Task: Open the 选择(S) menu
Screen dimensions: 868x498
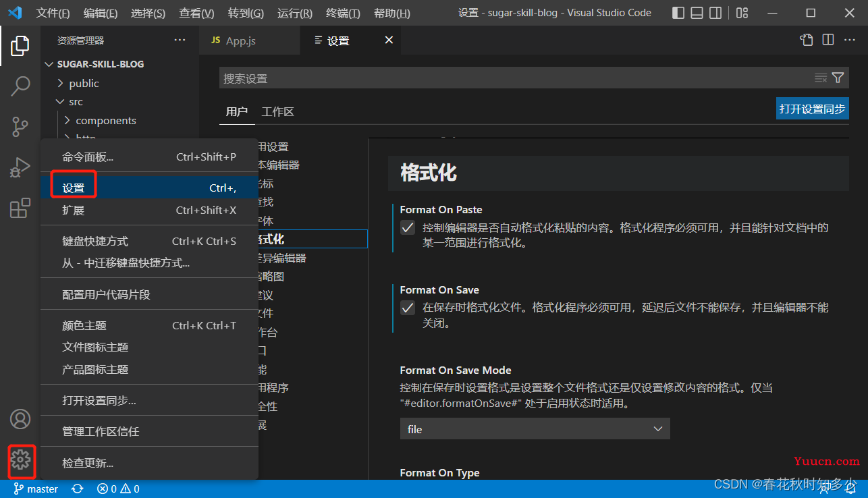Action: [x=148, y=13]
